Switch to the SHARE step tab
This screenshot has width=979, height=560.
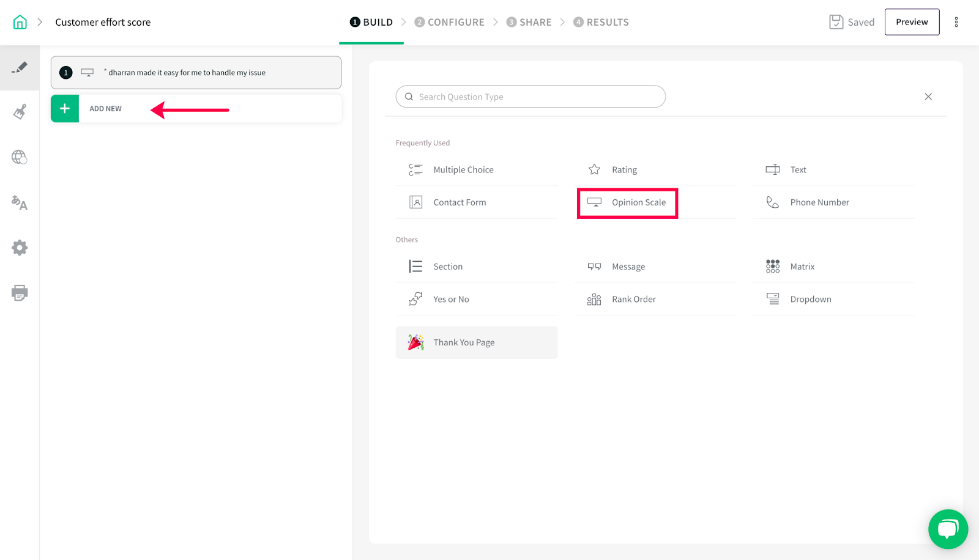point(529,22)
